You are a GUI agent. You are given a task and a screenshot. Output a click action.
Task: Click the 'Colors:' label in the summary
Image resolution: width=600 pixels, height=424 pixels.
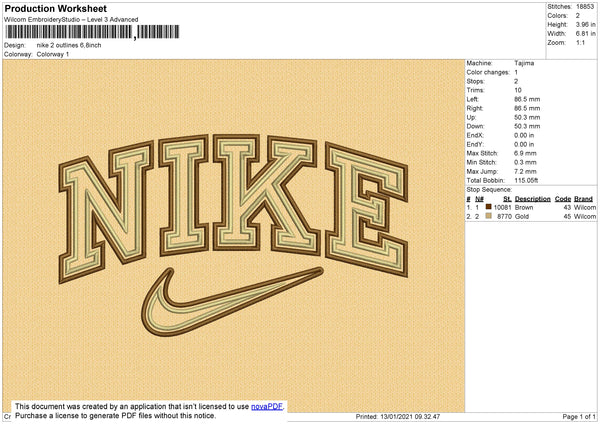557,16
